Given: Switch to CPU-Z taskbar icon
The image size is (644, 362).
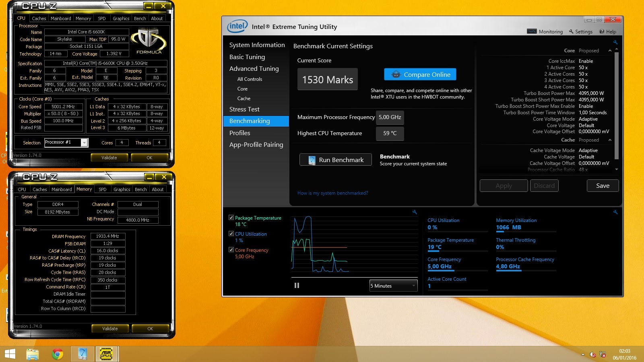Looking at the screenshot, I should pos(106,354).
